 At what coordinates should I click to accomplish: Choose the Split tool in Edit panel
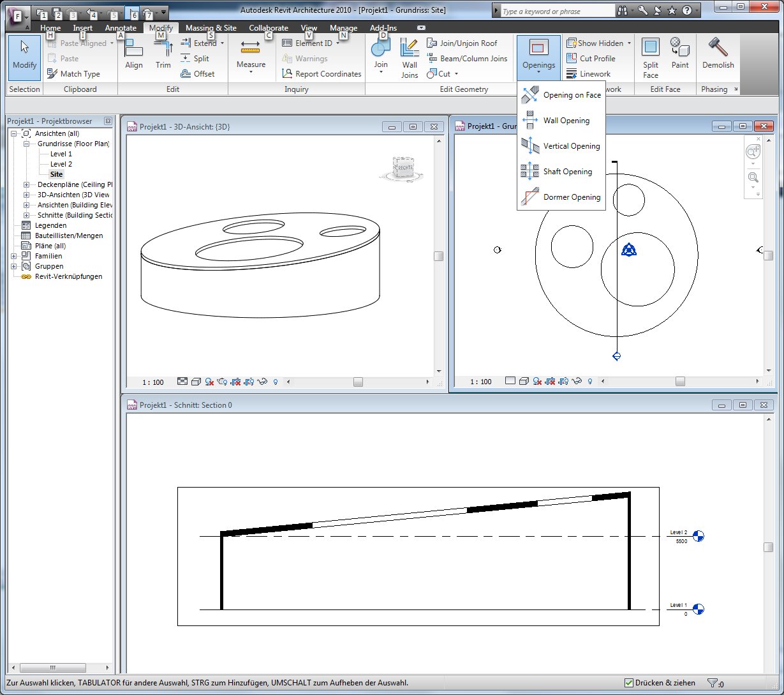[195, 59]
